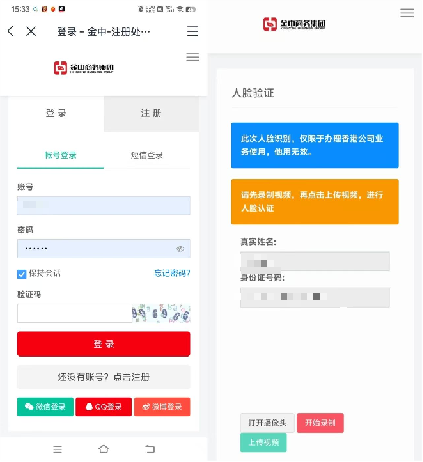Toggle password visibility eye icon

180,249
